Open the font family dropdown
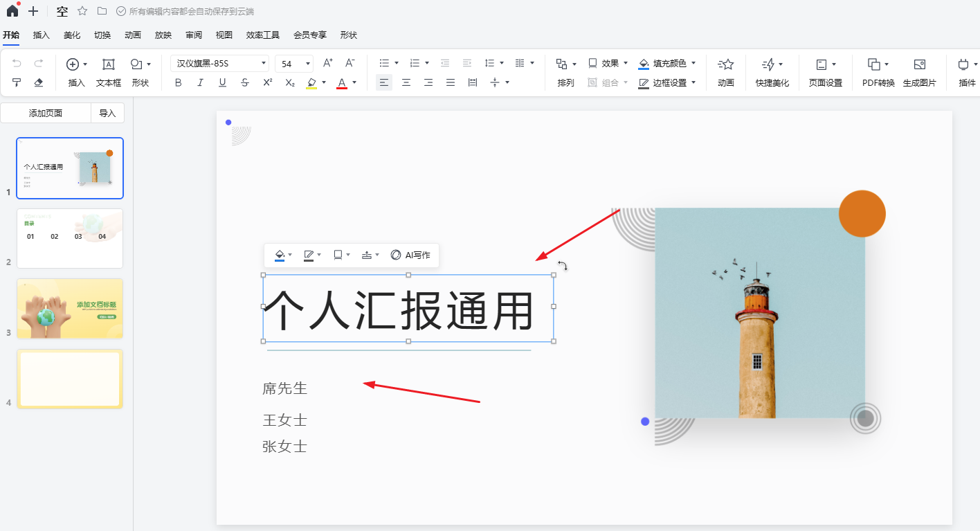 pyautogui.click(x=219, y=62)
